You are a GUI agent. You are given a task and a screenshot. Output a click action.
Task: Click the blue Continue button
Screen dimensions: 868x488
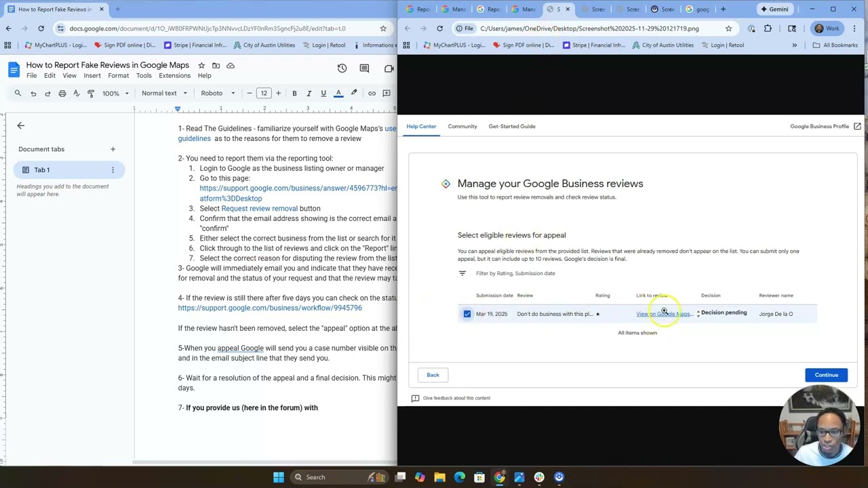tap(826, 375)
